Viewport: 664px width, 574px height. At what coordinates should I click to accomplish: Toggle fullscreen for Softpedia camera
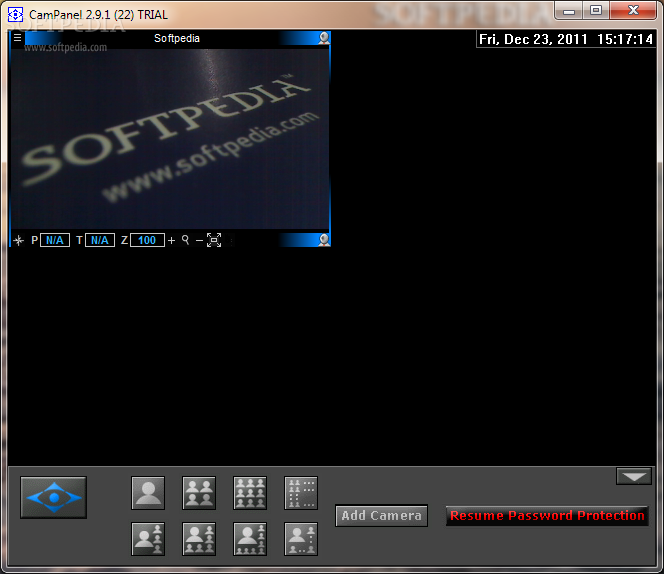coord(214,240)
